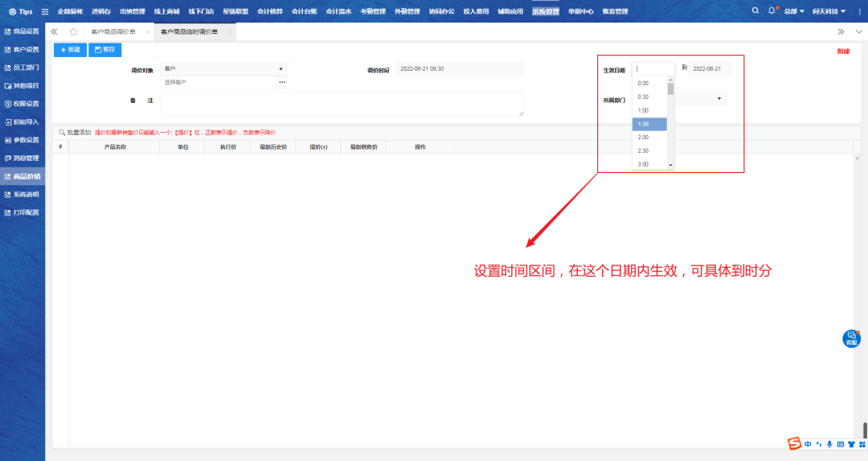Image resolution: width=868 pixels, height=461 pixels.
Task: Expand the 调价对象 客户 dropdown
Action: click(x=281, y=69)
